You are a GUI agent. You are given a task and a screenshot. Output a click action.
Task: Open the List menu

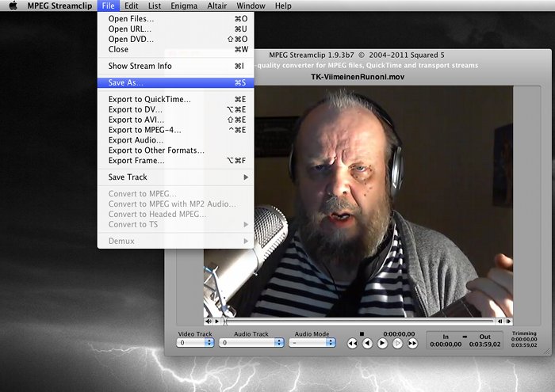tap(155, 6)
